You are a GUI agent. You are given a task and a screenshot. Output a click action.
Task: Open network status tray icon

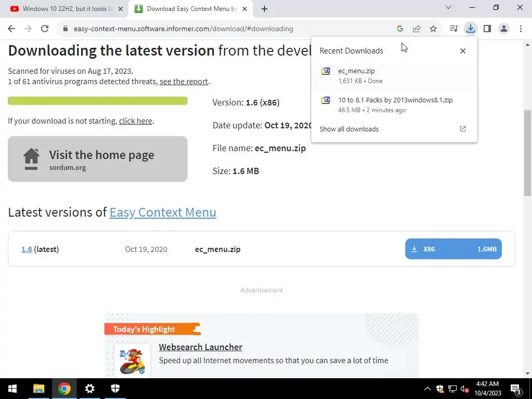[453, 389]
